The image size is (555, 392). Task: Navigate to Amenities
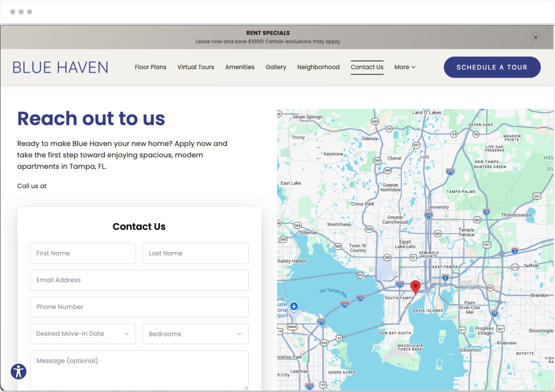[x=240, y=67]
